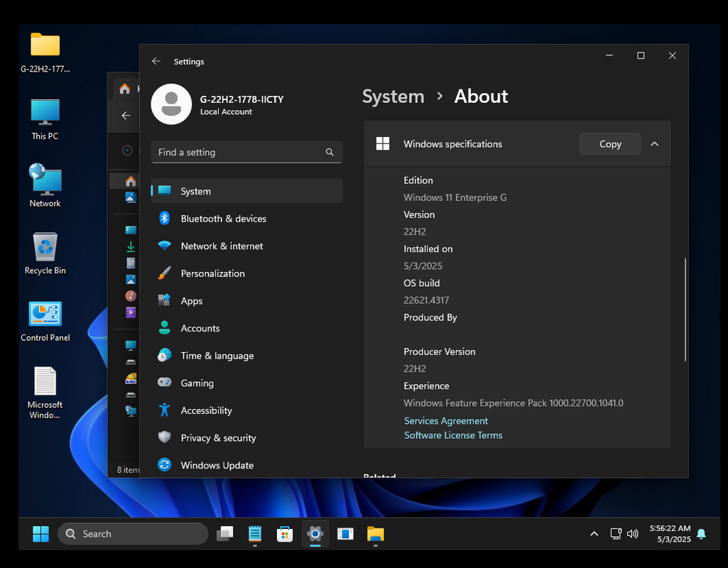This screenshot has height=568, width=728.
Task: Show hidden system tray icons
Action: 594,534
